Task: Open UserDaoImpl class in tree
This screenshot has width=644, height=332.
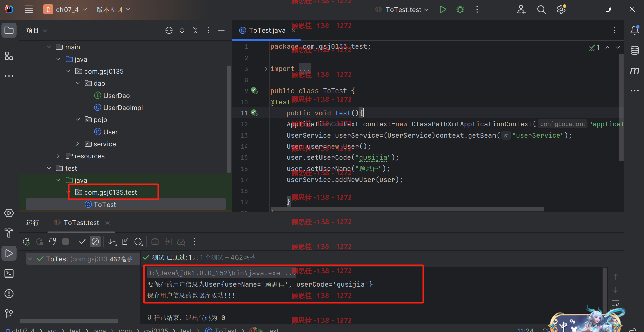Action: pos(119,108)
